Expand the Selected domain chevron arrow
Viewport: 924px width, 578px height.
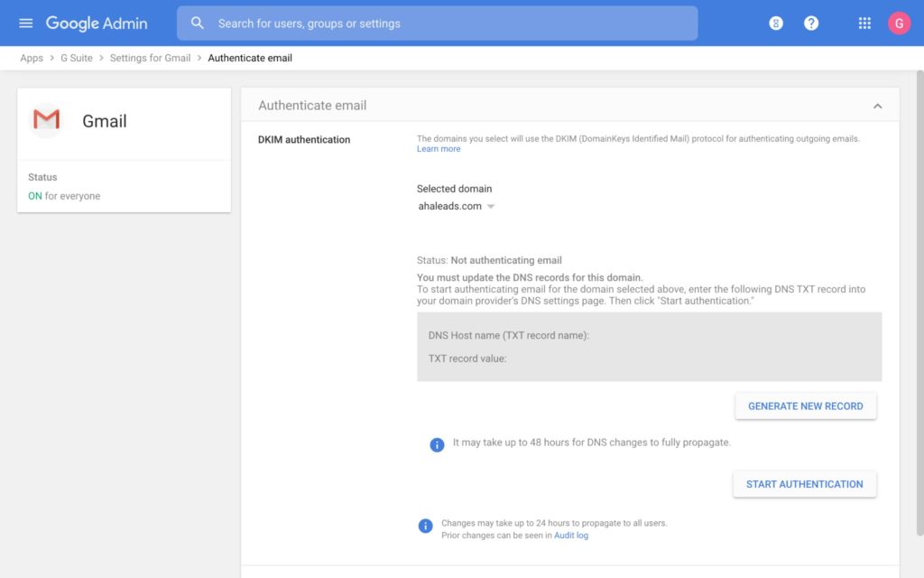(x=491, y=205)
